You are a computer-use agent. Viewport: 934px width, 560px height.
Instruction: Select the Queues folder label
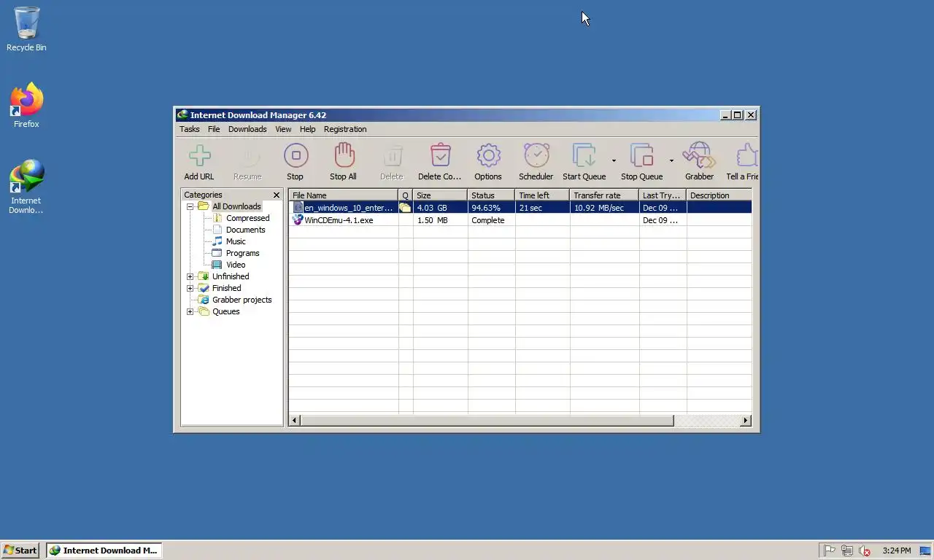coord(225,311)
